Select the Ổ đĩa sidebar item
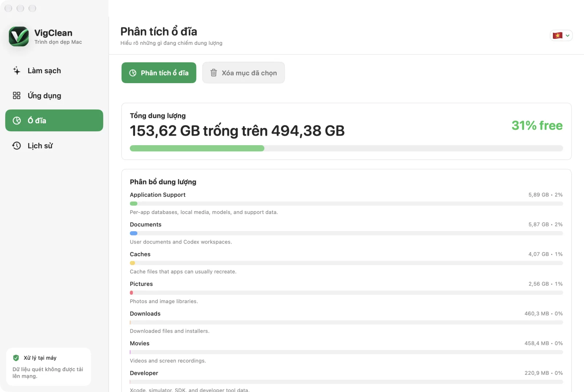 (54, 120)
